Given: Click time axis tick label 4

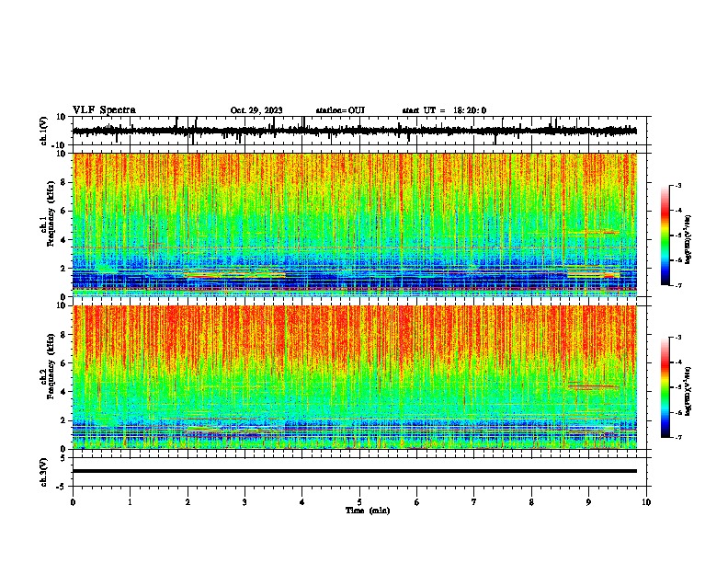Looking at the screenshot, I should pyautogui.click(x=302, y=502).
